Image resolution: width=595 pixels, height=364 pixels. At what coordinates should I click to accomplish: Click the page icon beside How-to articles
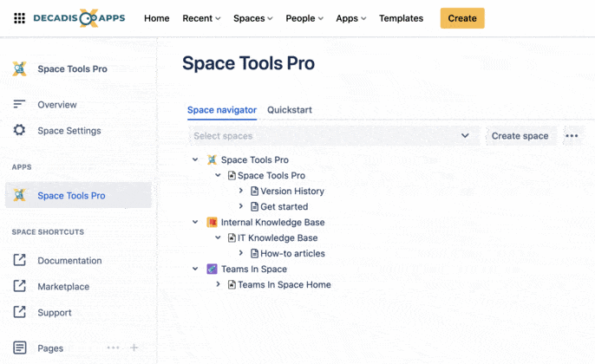255,253
